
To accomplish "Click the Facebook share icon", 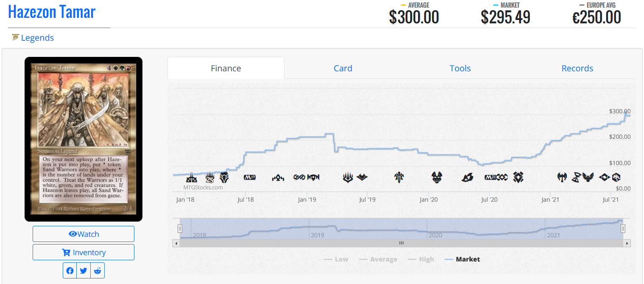I will [70, 271].
